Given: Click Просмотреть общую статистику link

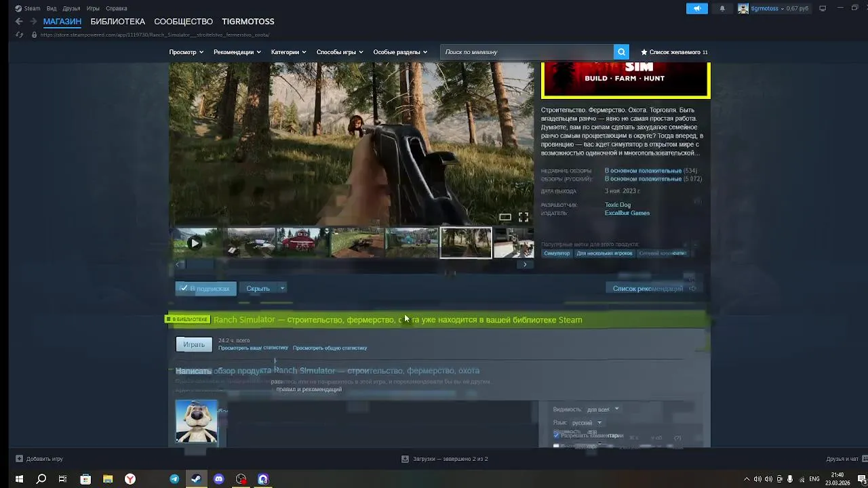Looking at the screenshot, I should [330, 348].
